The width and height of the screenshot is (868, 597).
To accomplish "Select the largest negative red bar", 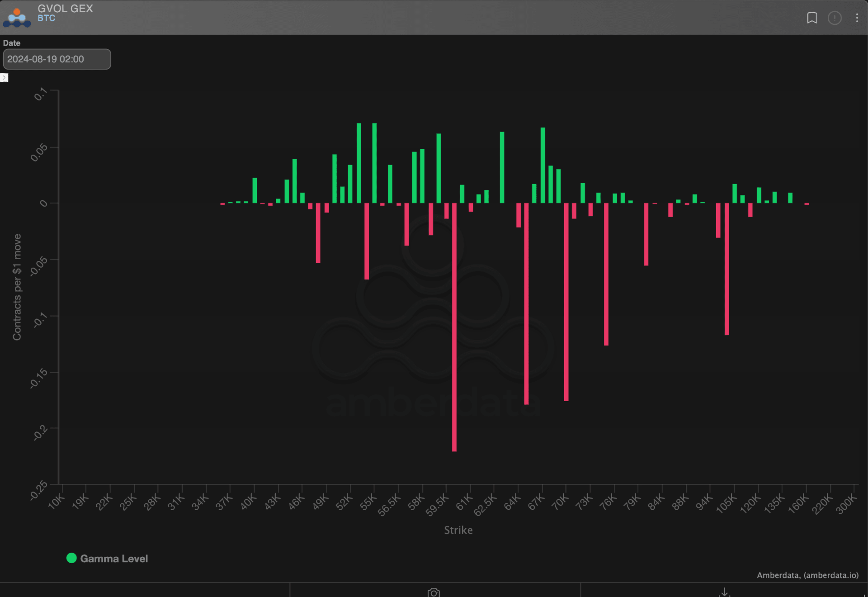I will (454, 327).
